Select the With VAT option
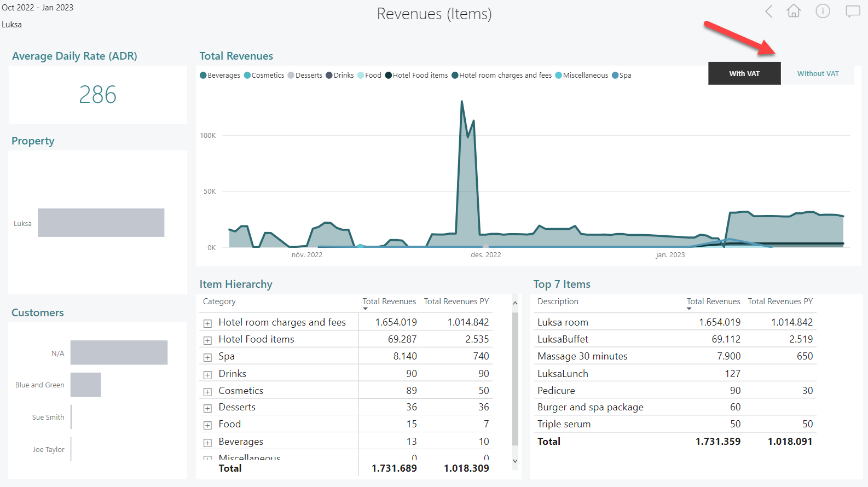 (744, 74)
